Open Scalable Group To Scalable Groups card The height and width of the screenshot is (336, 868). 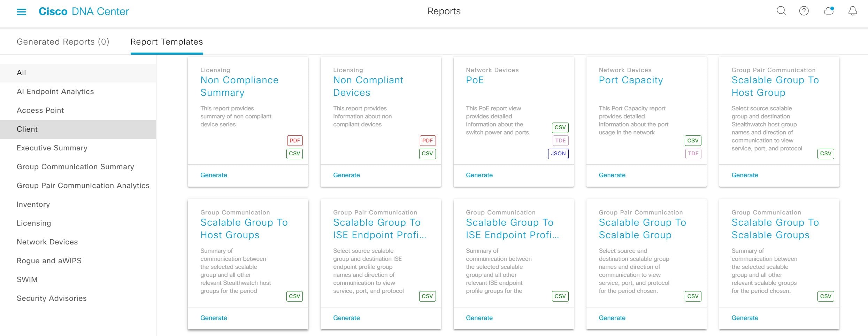click(775, 228)
